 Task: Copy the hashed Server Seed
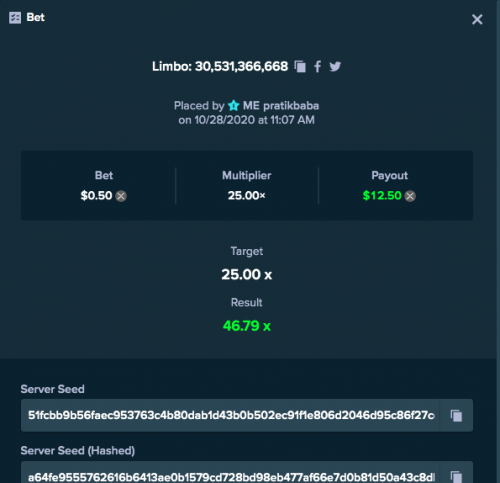point(456,476)
